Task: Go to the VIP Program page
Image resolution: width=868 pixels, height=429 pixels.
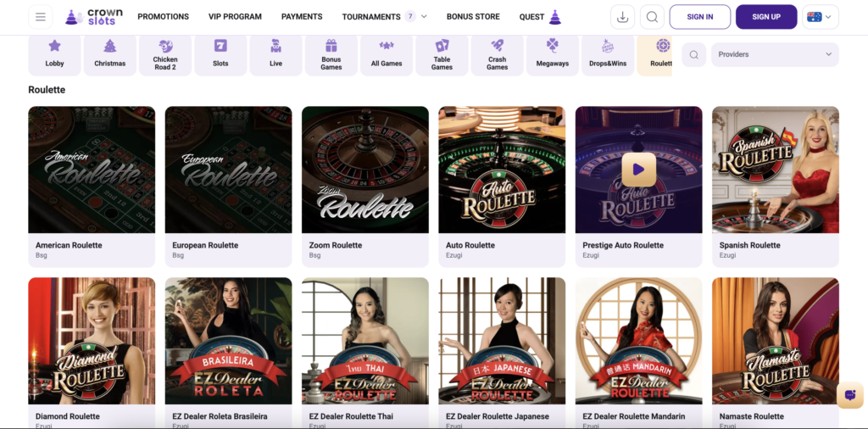Action: pos(235,17)
